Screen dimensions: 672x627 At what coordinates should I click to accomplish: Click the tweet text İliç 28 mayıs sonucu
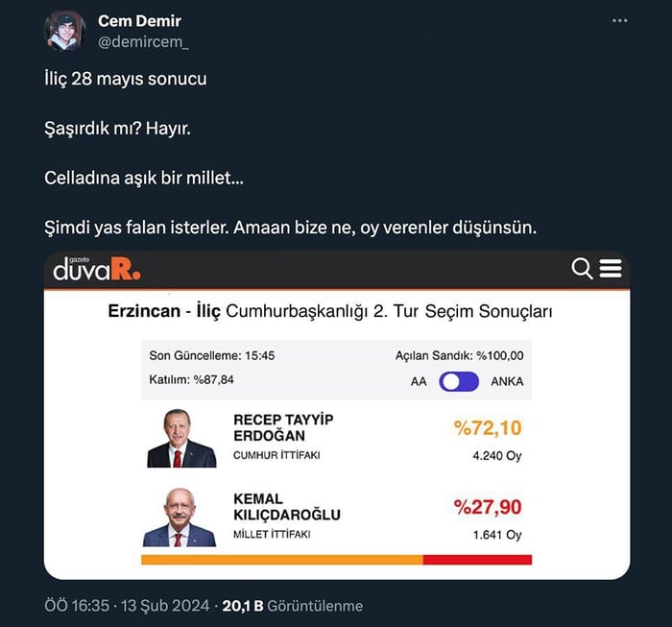[125, 79]
